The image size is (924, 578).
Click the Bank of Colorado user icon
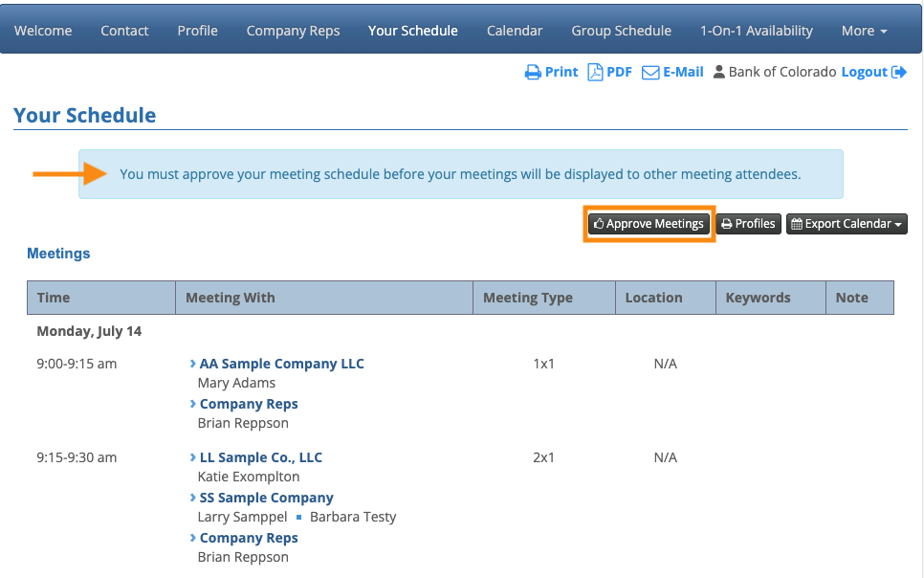click(x=719, y=73)
